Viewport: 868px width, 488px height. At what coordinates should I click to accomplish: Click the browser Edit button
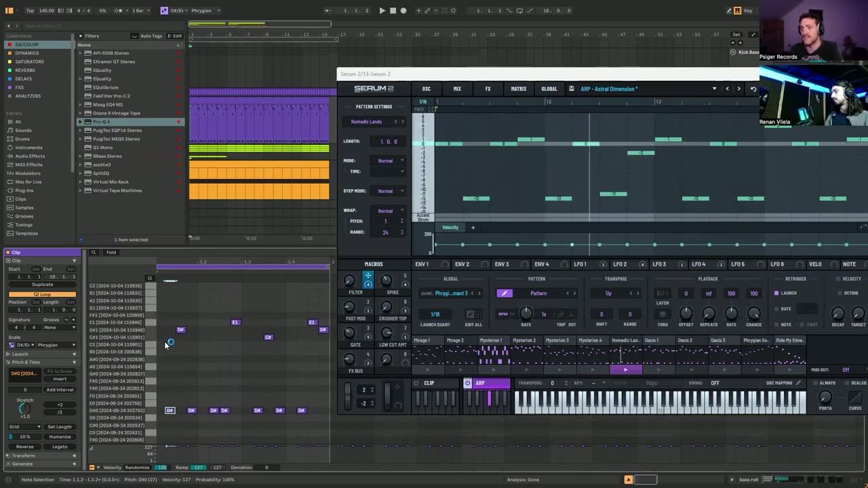175,36
